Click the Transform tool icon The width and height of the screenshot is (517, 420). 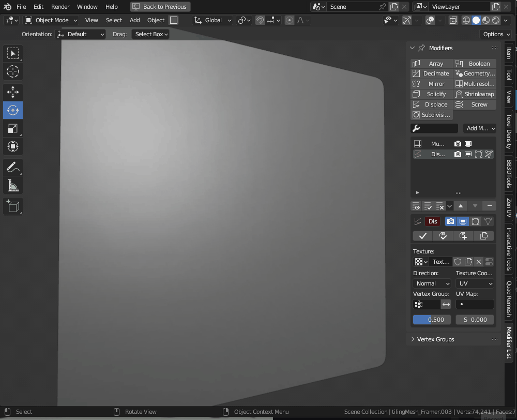pyautogui.click(x=13, y=146)
